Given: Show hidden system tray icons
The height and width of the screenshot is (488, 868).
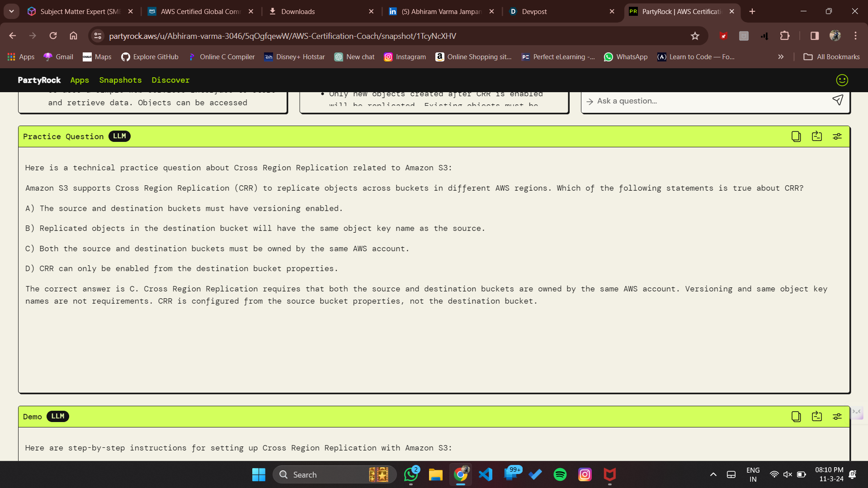Looking at the screenshot, I should pos(713,474).
